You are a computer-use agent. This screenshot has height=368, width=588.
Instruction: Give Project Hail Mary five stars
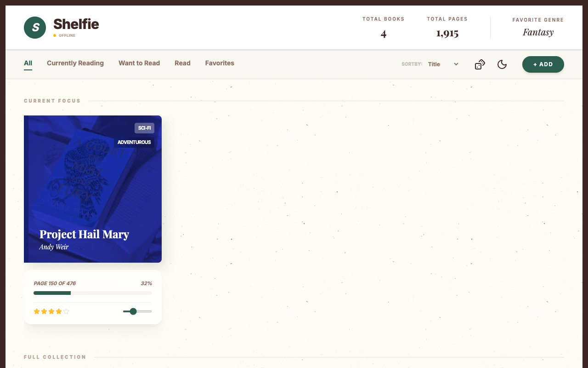pos(66,311)
